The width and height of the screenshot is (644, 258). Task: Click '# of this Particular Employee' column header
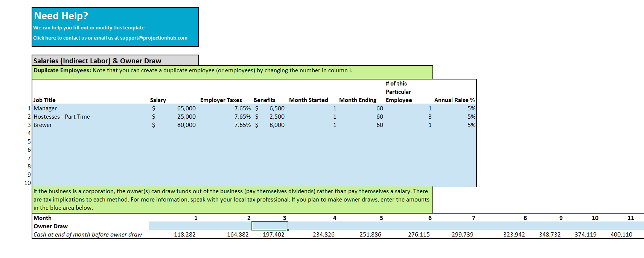[x=399, y=92]
